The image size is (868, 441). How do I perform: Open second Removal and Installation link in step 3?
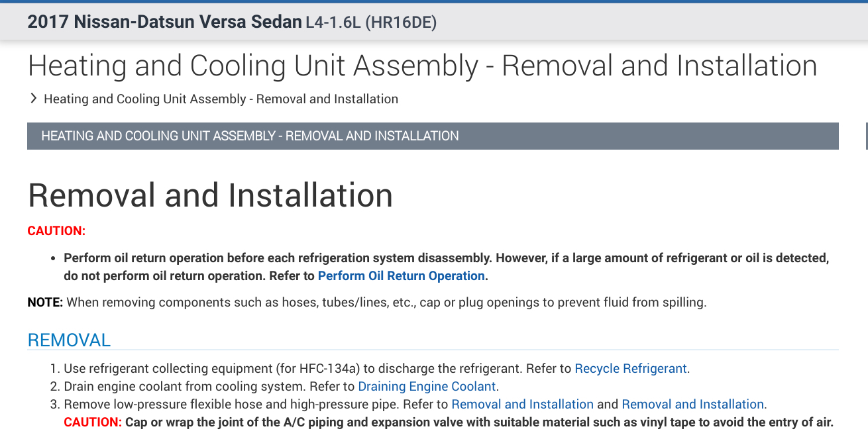[x=692, y=405]
